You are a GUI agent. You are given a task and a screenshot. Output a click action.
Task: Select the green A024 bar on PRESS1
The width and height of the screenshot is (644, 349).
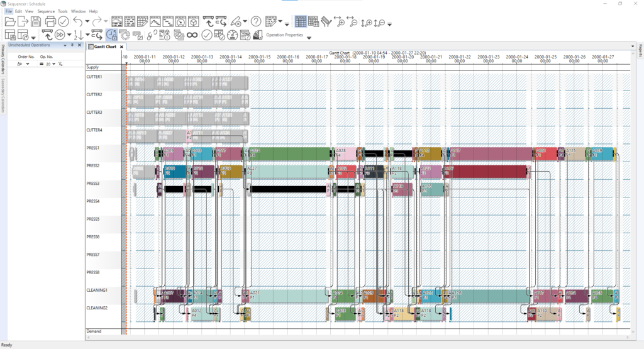pos(289,154)
